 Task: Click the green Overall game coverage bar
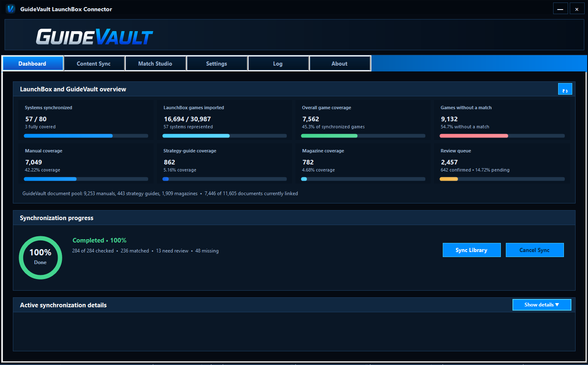(x=329, y=136)
